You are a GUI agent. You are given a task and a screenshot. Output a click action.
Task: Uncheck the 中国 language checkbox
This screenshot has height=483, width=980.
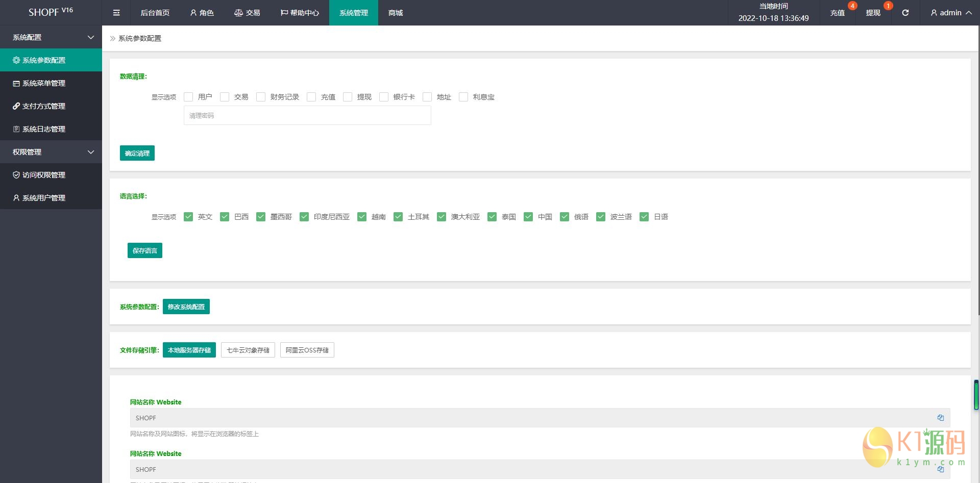(528, 217)
